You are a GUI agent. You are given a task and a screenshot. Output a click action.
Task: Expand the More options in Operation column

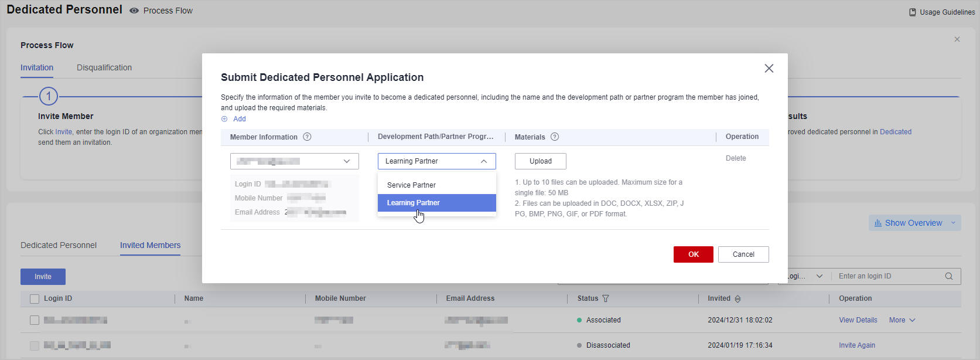(x=902, y=320)
